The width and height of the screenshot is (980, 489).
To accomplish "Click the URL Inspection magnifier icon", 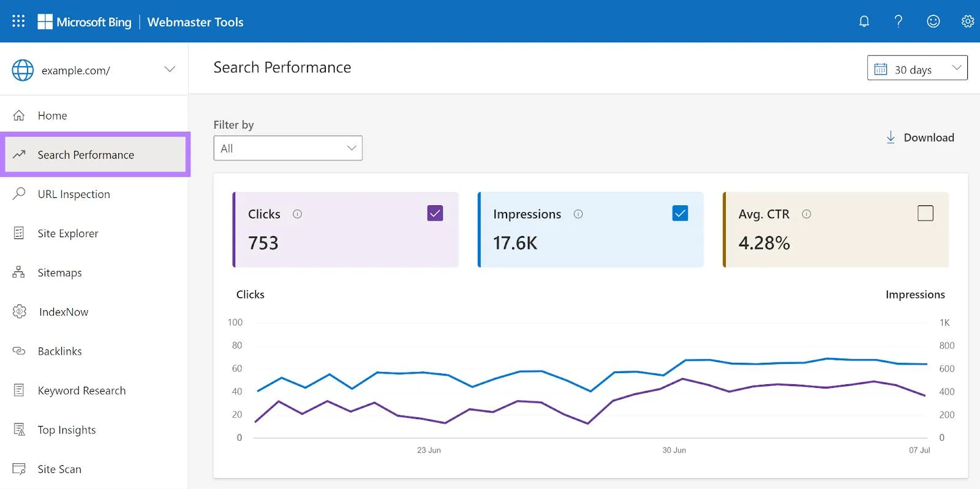I will [x=19, y=194].
